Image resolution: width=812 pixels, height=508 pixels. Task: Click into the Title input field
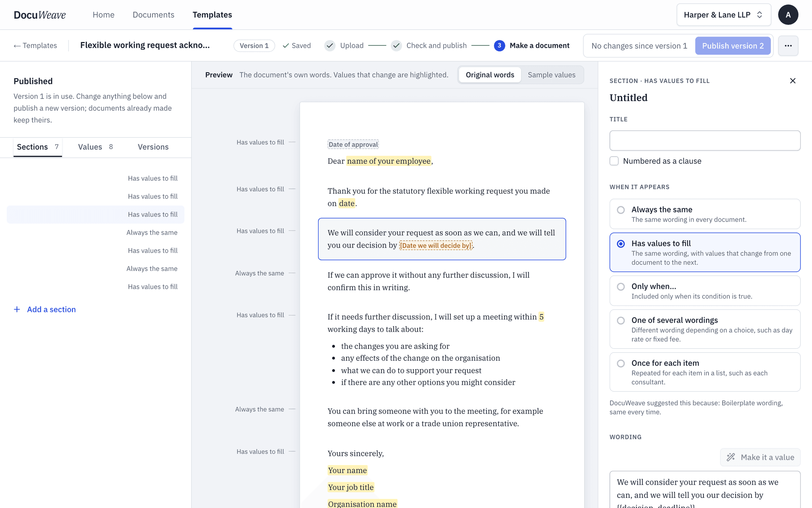(x=705, y=141)
